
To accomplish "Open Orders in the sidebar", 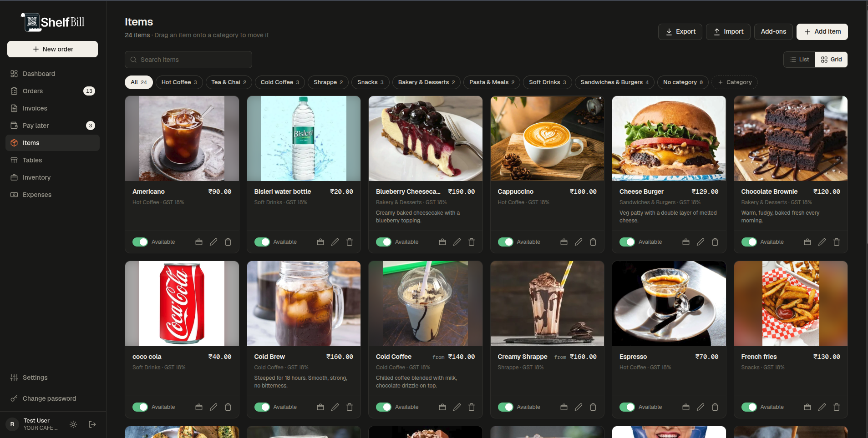I will [53, 91].
